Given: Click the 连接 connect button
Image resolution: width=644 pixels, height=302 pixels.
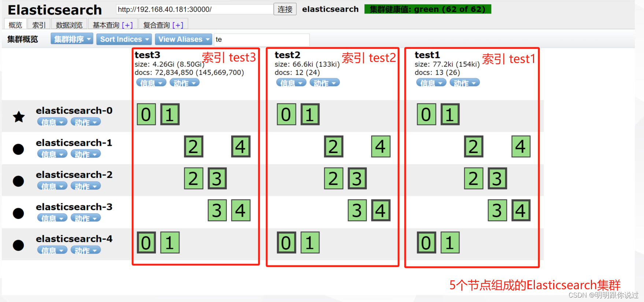Looking at the screenshot, I should pos(285,9).
